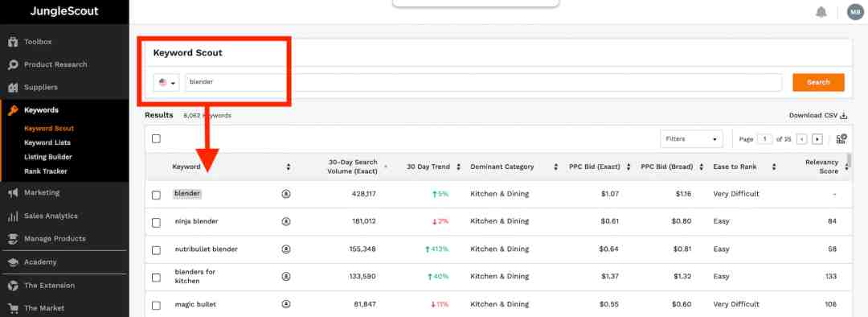Screen dimensions: 868x317
Task: Select the blenders for kitchen checkbox
Action: pyautogui.click(x=156, y=277)
